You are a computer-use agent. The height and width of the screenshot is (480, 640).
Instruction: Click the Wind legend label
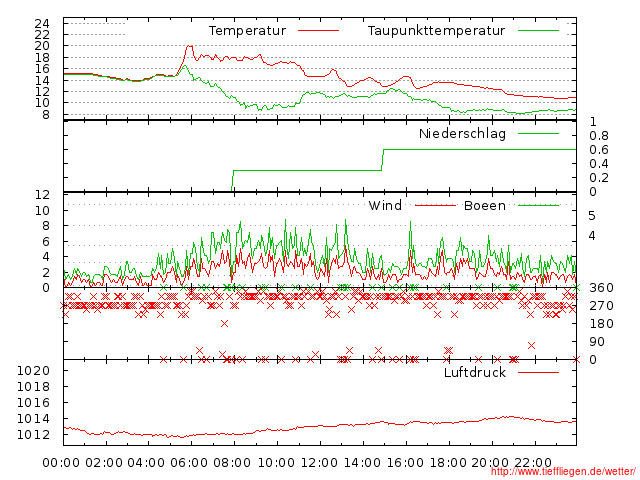tap(385, 205)
